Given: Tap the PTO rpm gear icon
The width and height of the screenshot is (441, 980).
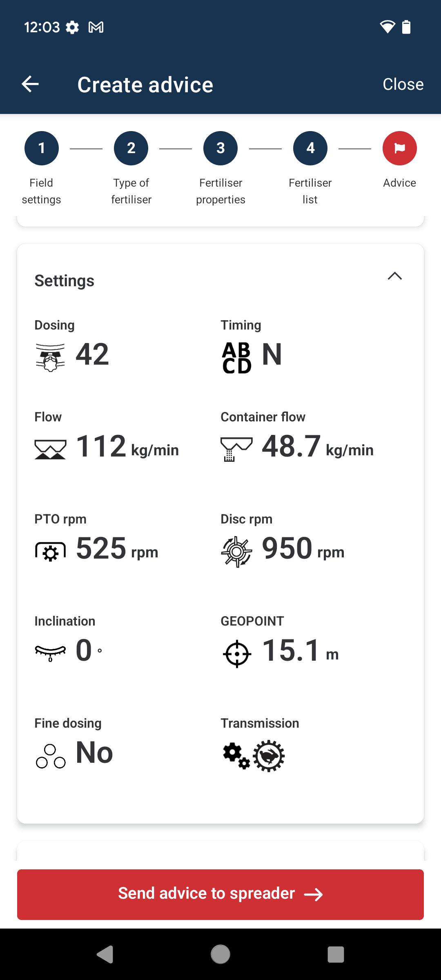Looking at the screenshot, I should tap(50, 552).
